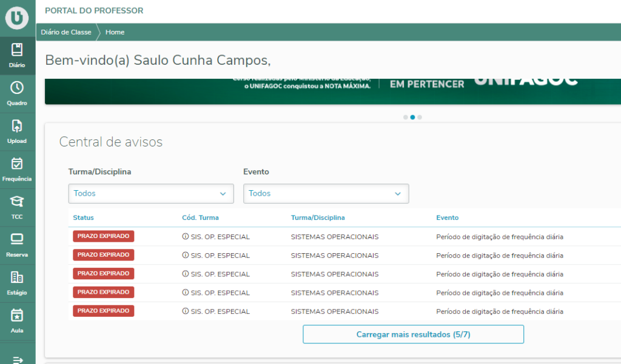Click Carregar mais resultados button
The height and width of the screenshot is (364, 621).
tap(413, 334)
